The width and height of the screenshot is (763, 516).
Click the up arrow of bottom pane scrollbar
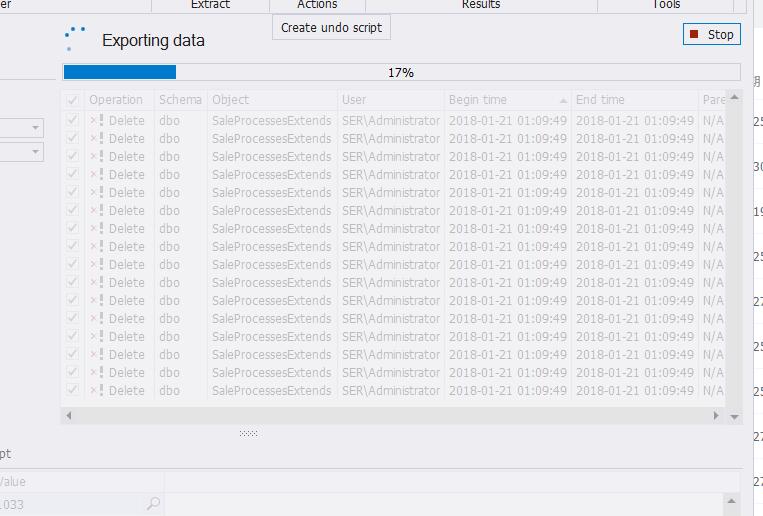point(731,501)
